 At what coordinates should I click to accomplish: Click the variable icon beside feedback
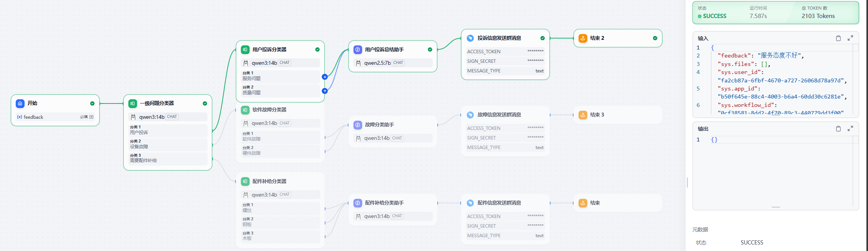pos(20,117)
